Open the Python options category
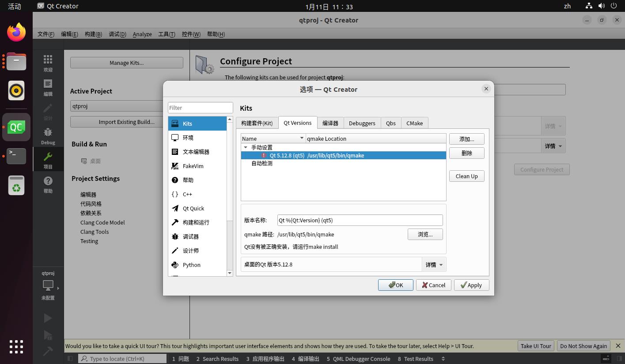 (x=197, y=265)
